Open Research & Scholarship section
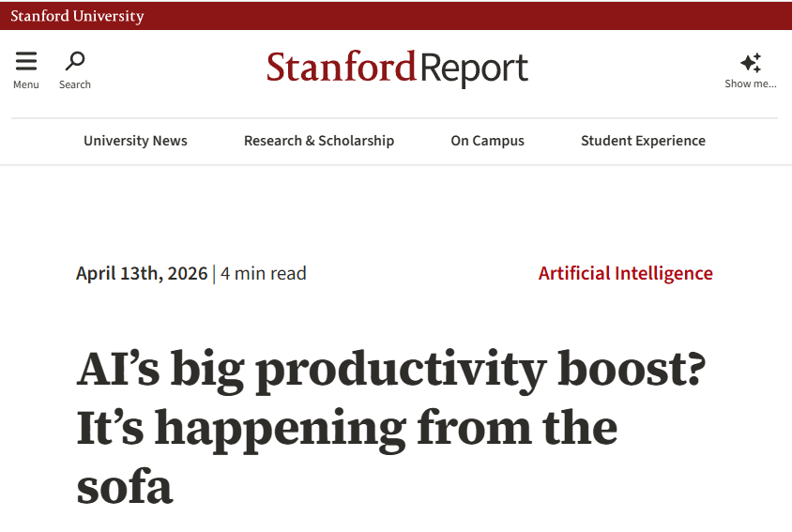Image resolution: width=792 pixels, height=532 pixels. 319,141
